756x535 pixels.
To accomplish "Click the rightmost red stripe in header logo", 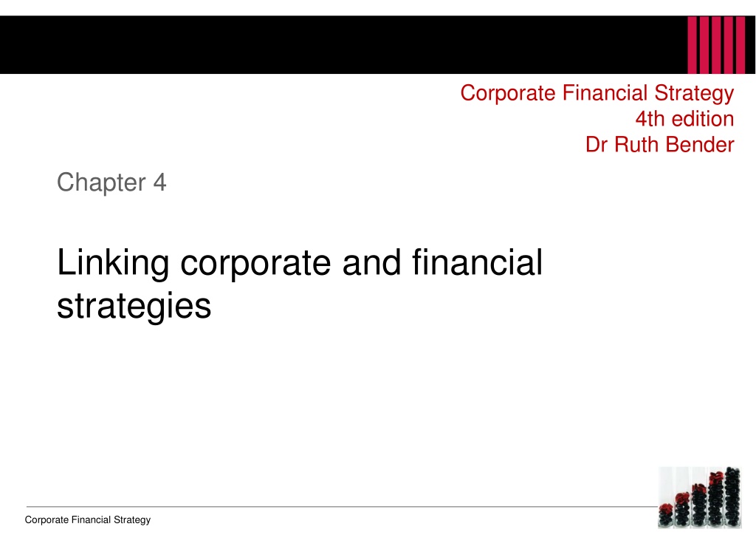I will (x=740, y=44).
